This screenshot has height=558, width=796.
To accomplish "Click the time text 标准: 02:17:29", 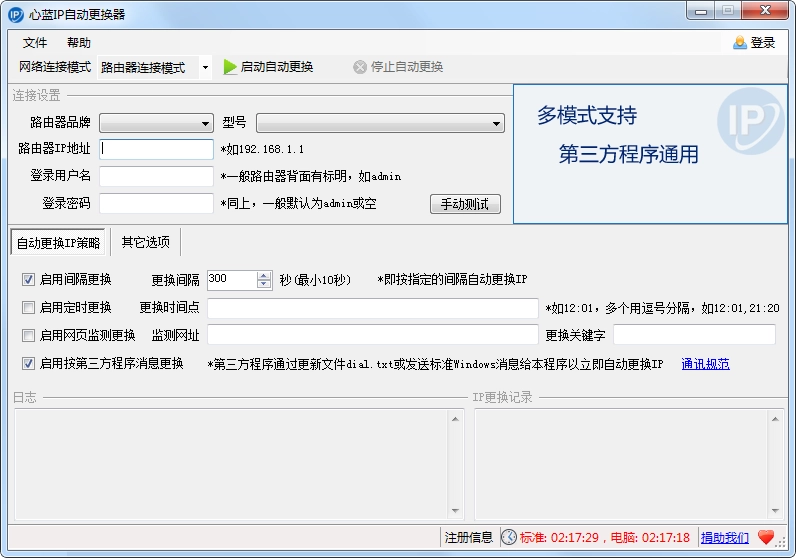I will pos(559,537).
